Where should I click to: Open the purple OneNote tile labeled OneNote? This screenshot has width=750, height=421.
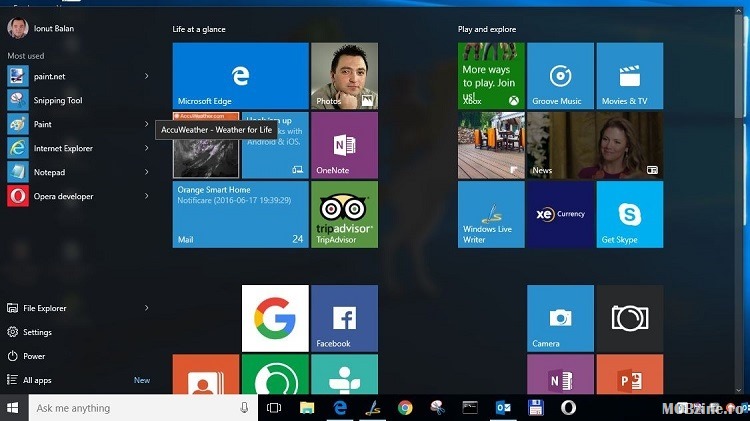tap(344, 145)
